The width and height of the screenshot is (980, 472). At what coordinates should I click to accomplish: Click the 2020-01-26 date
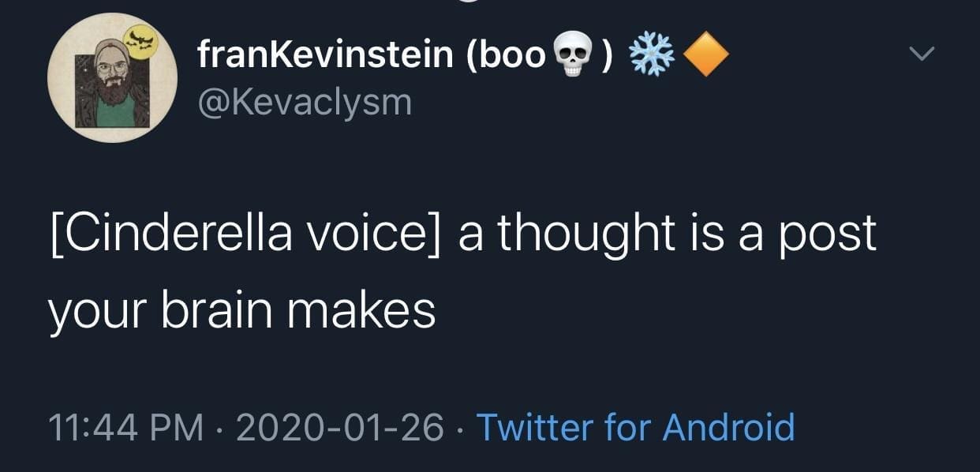pyautogui.click(x=339, y=427)
